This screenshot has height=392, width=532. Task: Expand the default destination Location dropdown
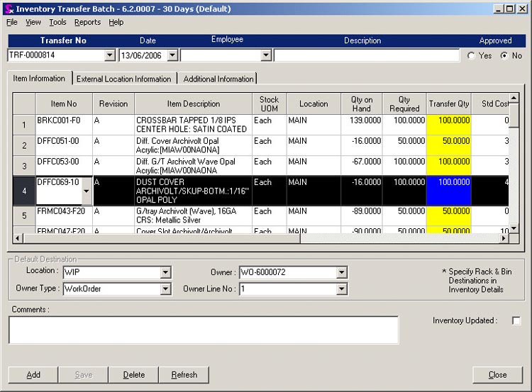(165, 272)
